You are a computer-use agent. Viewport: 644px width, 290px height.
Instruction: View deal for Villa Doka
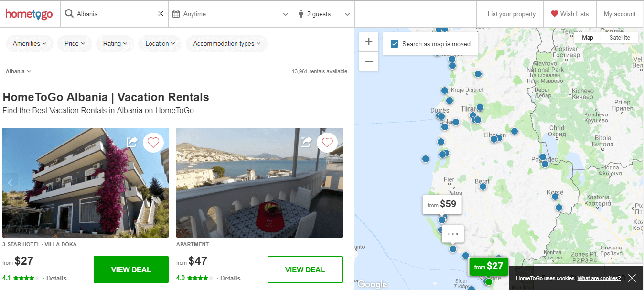(131, 269)
